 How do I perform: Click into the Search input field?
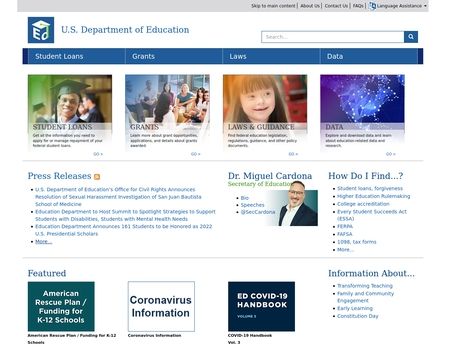[333, 37]
